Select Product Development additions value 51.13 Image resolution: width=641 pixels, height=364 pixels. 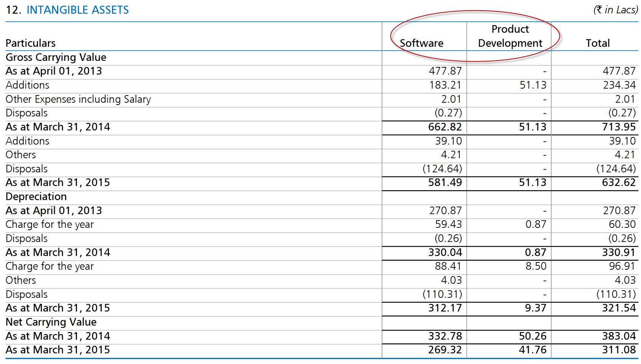pos(533,85)
